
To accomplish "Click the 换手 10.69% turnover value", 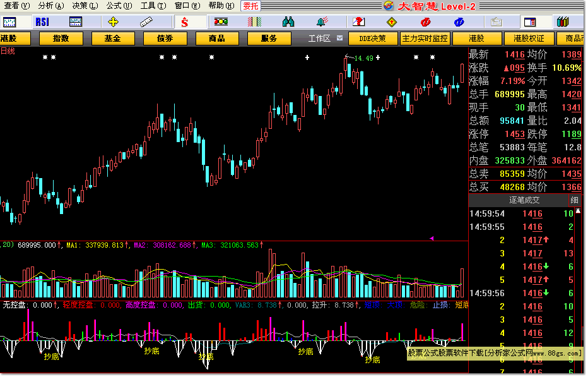I will (x=567, y=68).
